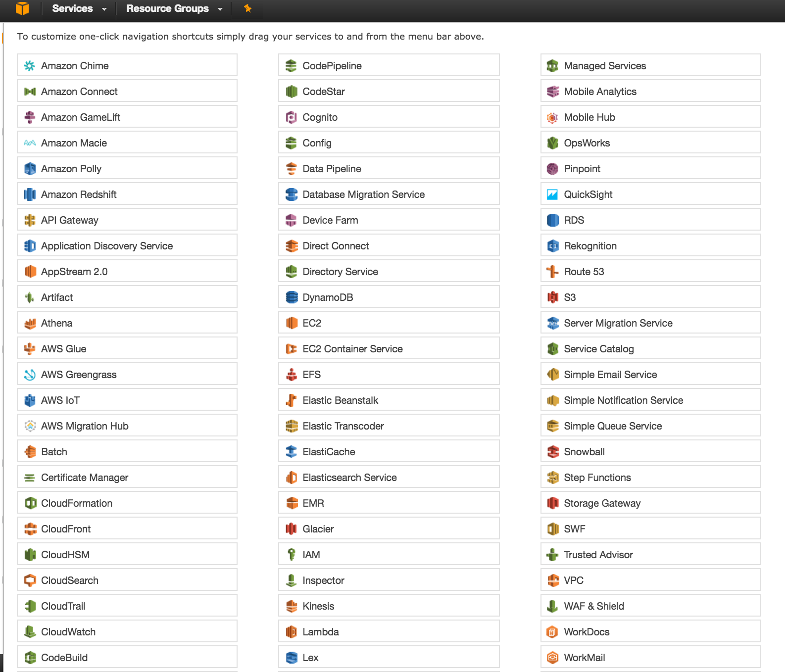785x672 pixels.
Task: Go to the Artifact service
Action: coord(127,296)
